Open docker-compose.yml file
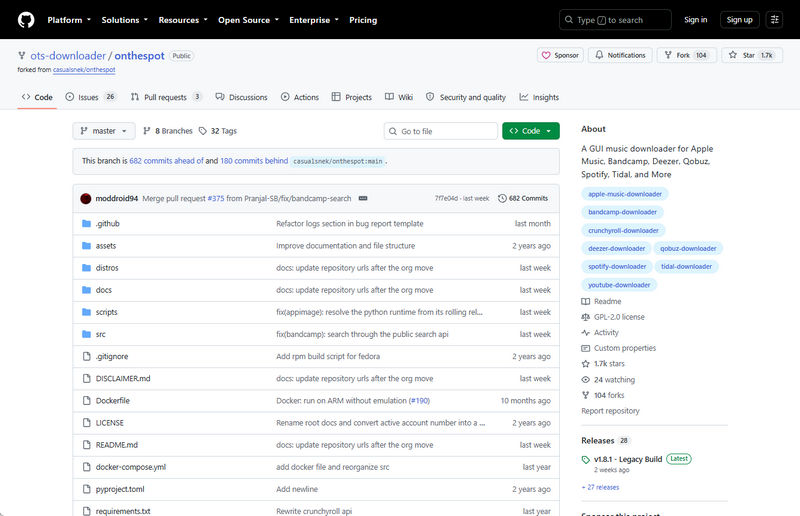Screen dimensions: 800x516 coord(131,467)
